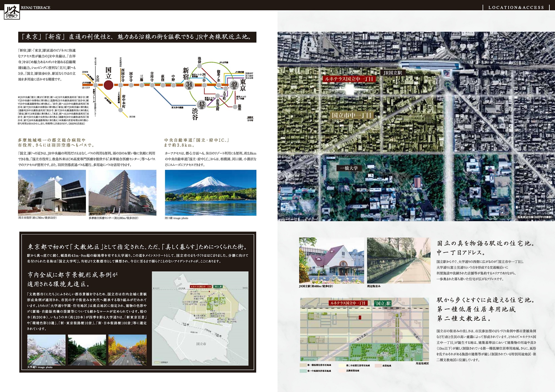Click the 国立市役所(約1,780m/徒歩23分) caption
The height and width of the screenshot is (392, 555).
(x=37, y=218)
